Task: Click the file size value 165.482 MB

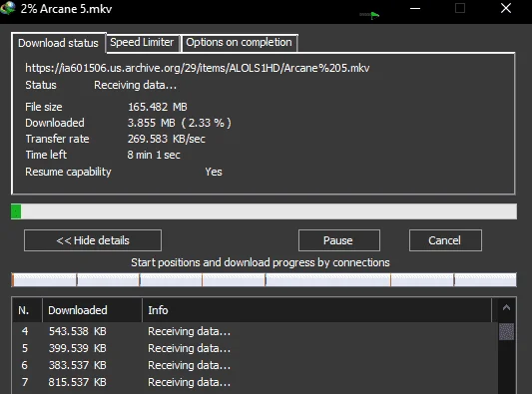Action: [x=158, y=107]
